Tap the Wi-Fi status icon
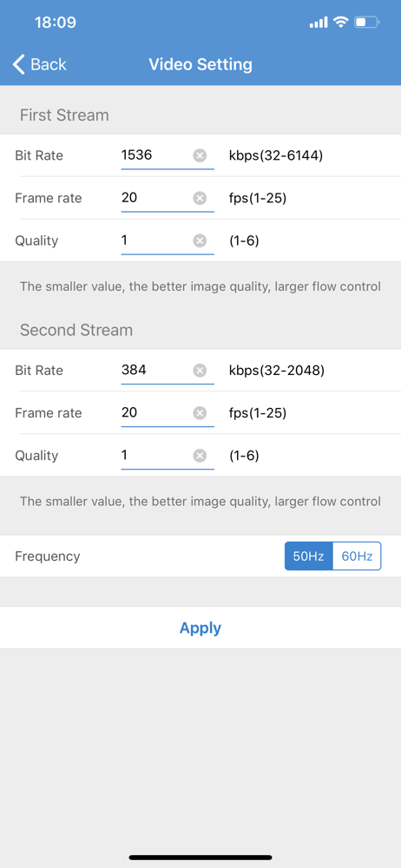This screenshot has width=401, height=868. 340,23
